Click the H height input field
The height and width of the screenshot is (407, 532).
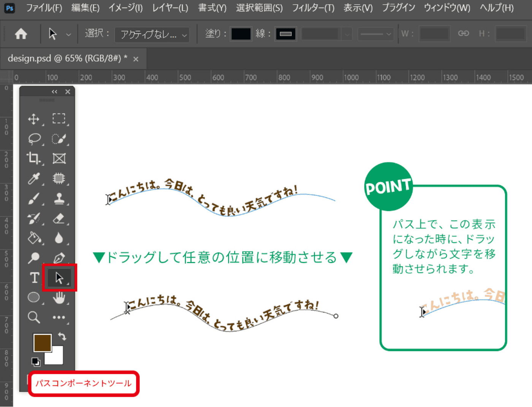point(510,33)
